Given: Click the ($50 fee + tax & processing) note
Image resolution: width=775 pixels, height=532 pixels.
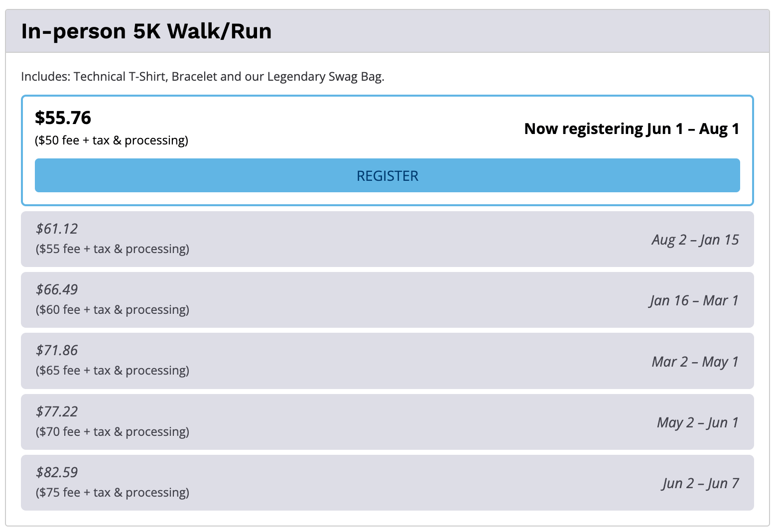Looking at the screenshot, I should tap(112, 140).
